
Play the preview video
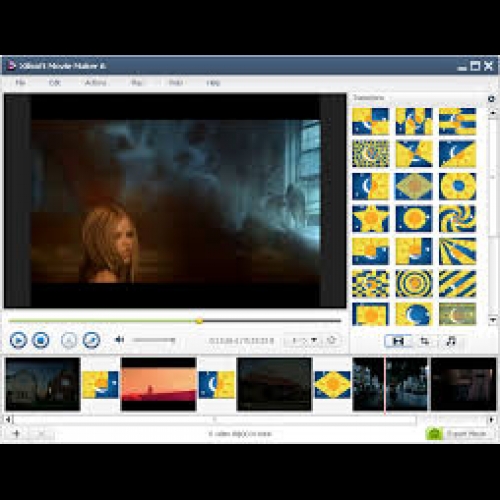pos(18,340)
